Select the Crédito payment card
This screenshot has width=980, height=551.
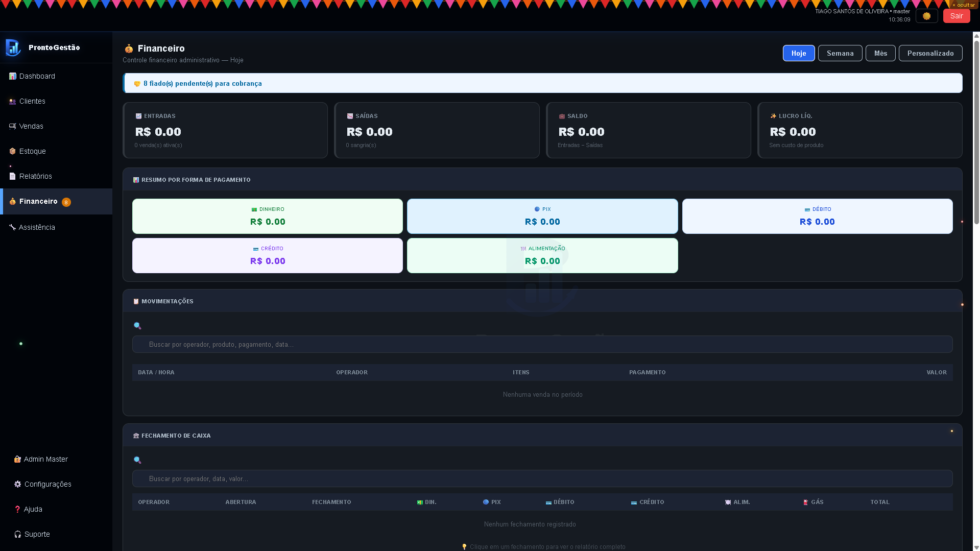coord(268,255)
